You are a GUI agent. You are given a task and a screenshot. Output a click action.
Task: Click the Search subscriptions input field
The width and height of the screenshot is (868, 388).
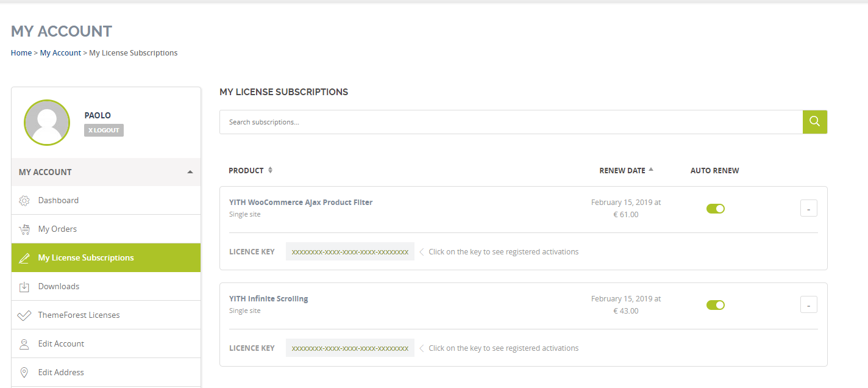[511, 122]
